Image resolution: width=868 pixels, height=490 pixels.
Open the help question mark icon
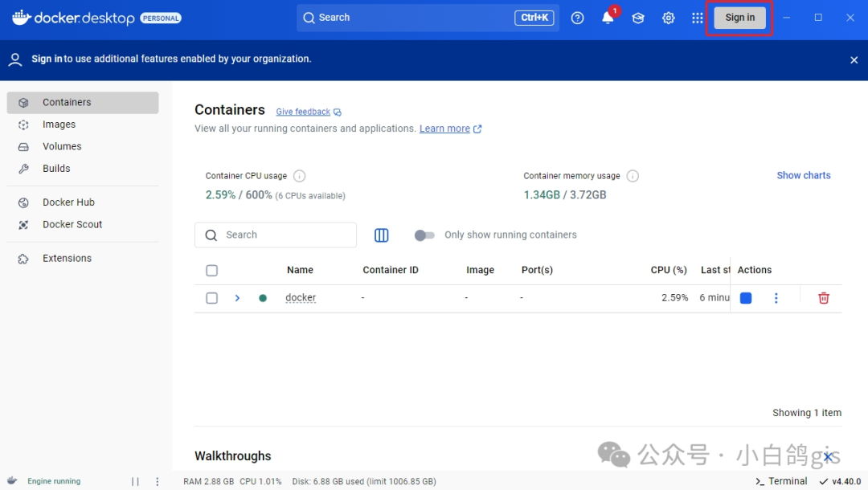[x=577, y=18]
